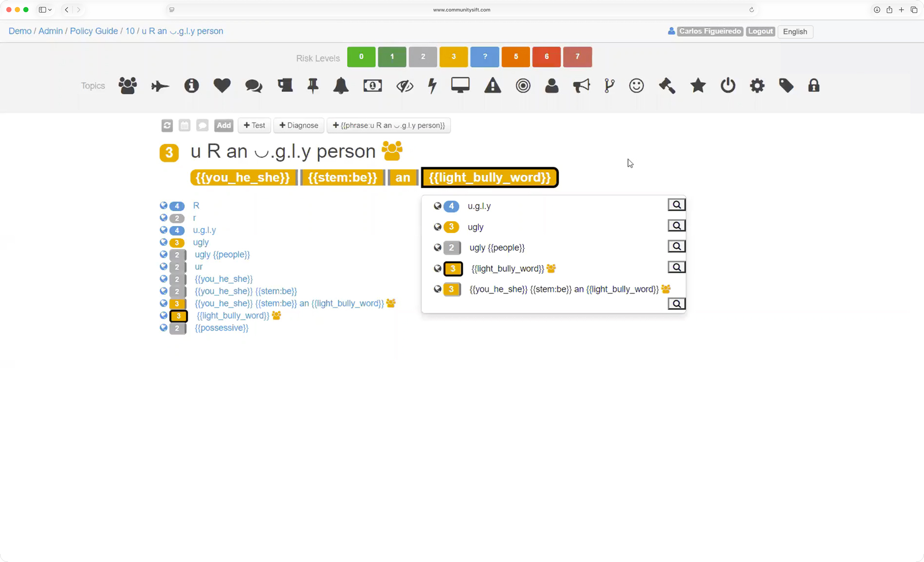Click the refresh icon button above the phrase
Viewport: 924px width, 562px height.
[x=167, y=125]
